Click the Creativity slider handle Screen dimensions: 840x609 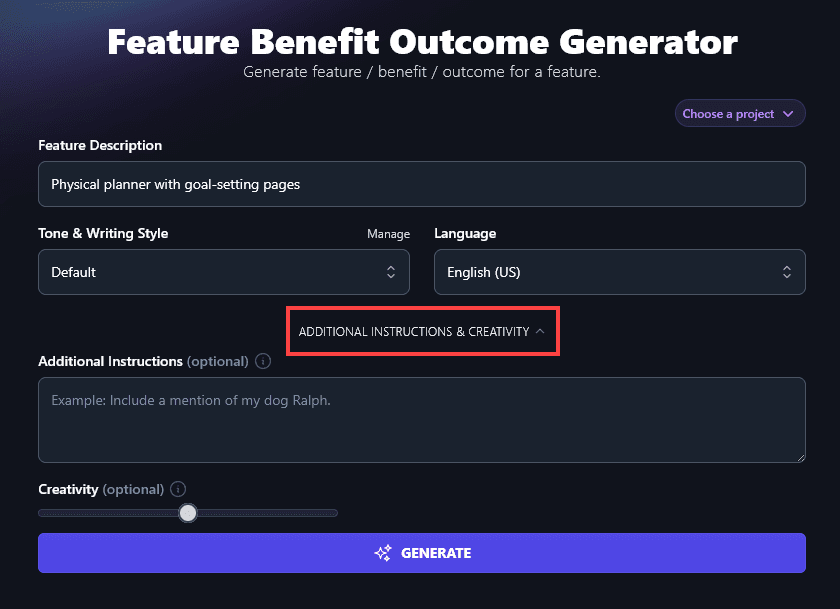(188, 512)
